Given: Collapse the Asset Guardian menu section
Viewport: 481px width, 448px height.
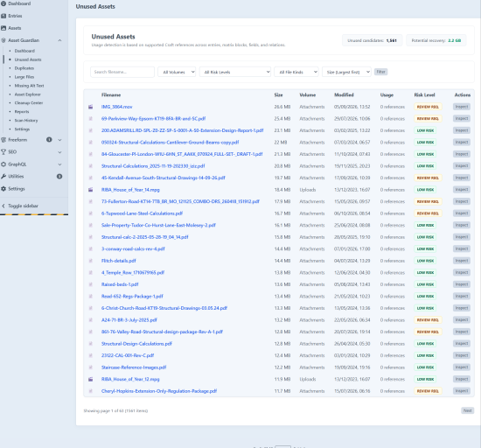Looking at the screenshot, I should click(59, 40).
